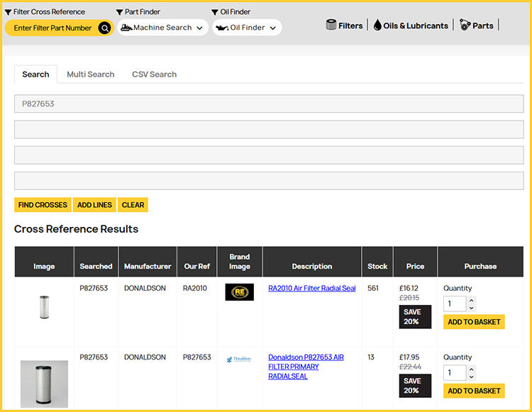This screenshot has width=532, height=412.
Task: Click the funnel icon beside Filter Cross Reference
Action: click(8, 12)
